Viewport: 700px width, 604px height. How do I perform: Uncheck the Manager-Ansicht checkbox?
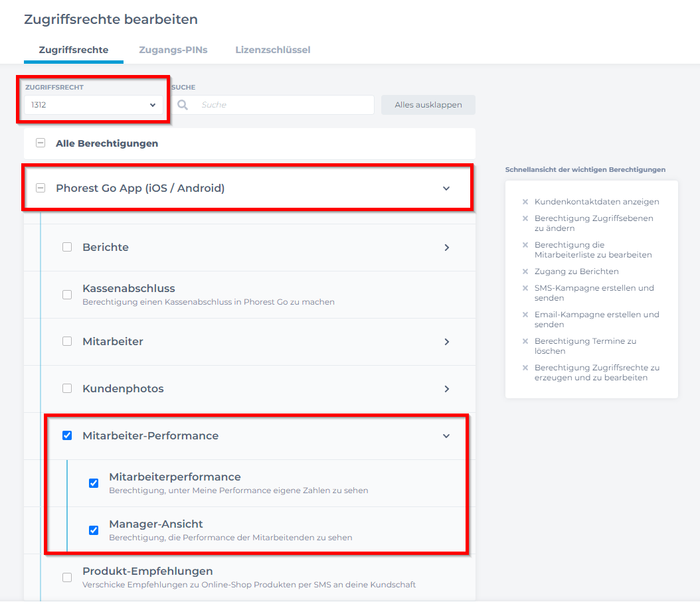(94, 530)
